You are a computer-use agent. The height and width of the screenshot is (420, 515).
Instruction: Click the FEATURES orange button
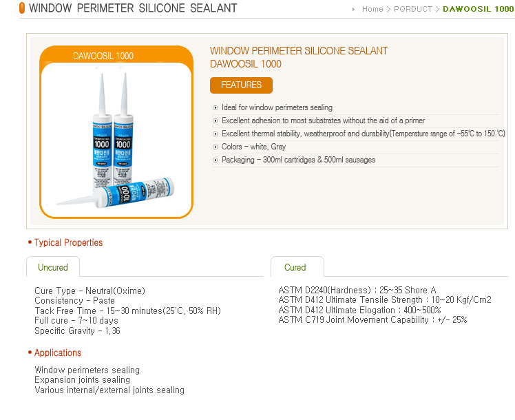241,85
